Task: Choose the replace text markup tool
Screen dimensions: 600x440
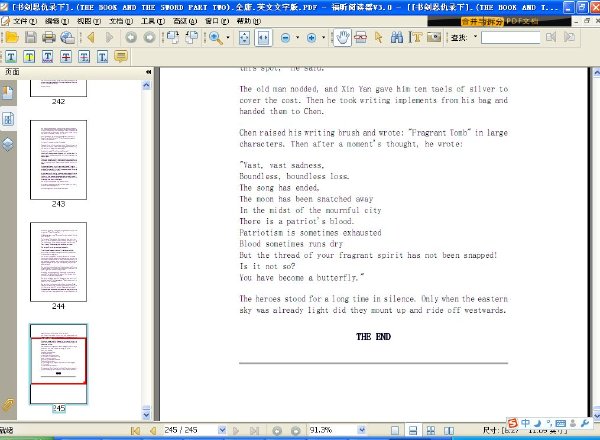Action: 84,57
